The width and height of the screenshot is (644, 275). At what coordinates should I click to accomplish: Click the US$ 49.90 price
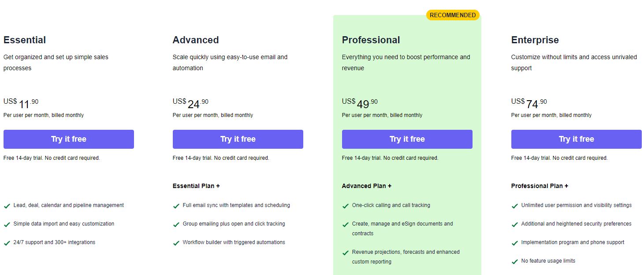click(x=360, y=104)
